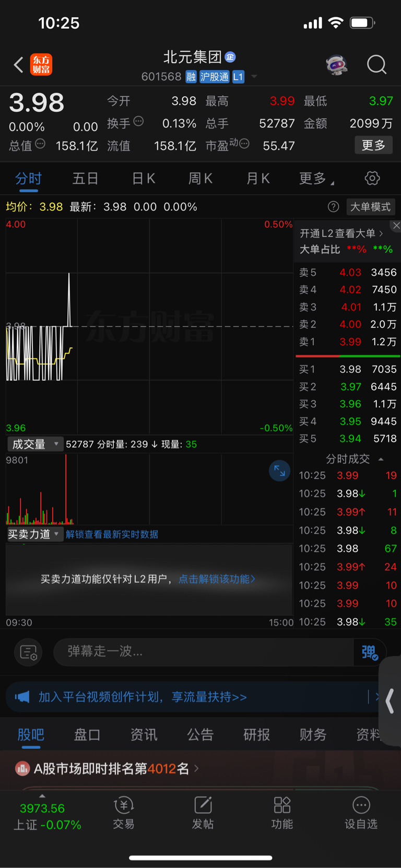Open 发帖 post icon
401x868 pixels.
(203, 813)
